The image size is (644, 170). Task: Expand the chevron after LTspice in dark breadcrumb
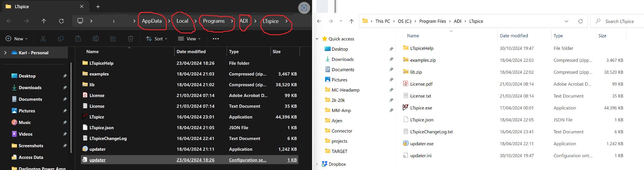(286, 21)
